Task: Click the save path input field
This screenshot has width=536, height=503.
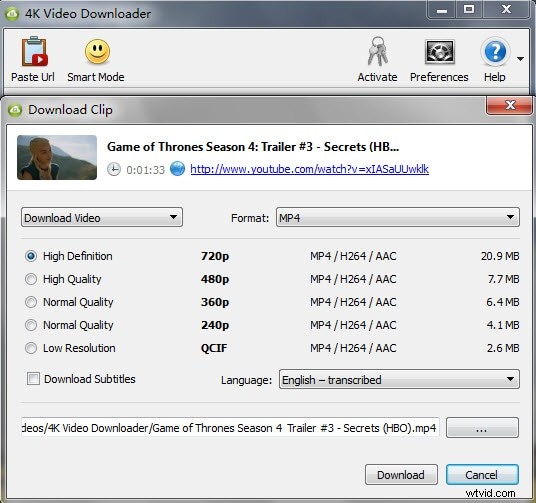Action: click(230, 427)
